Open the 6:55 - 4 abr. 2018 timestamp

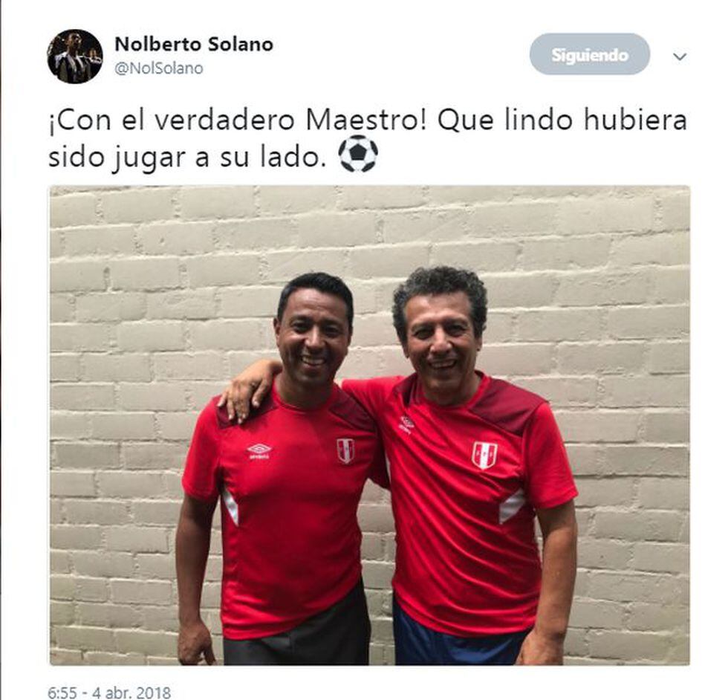109,692
